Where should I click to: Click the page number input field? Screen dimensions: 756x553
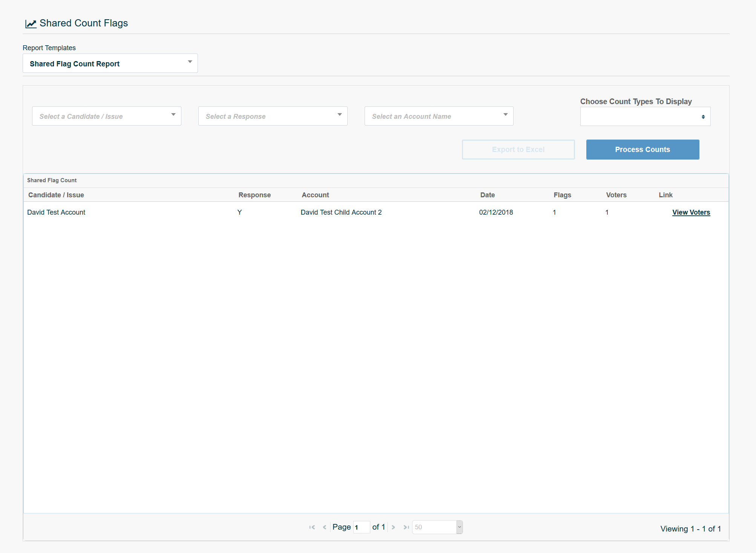361,527
